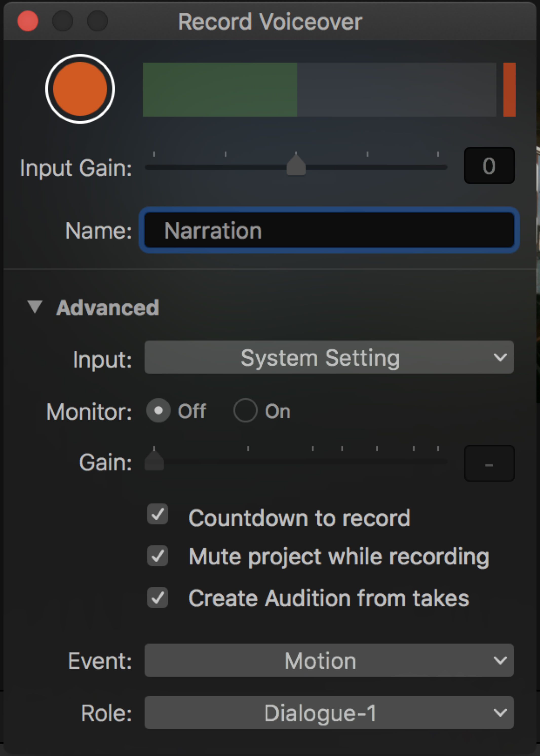540x756 pixels.
Task: Click the Record Voiceover title bar
Action: [x=270, y=22]
